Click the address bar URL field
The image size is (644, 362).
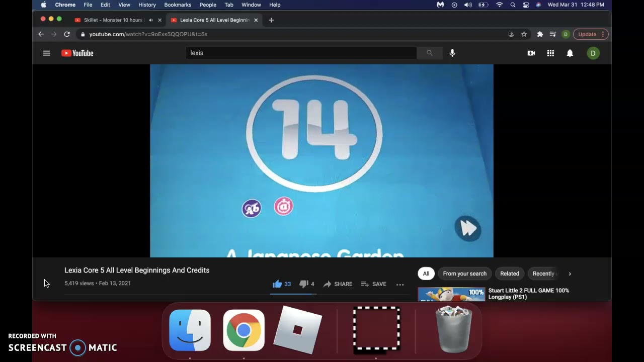pyautogui.click(x=297, y=34)
